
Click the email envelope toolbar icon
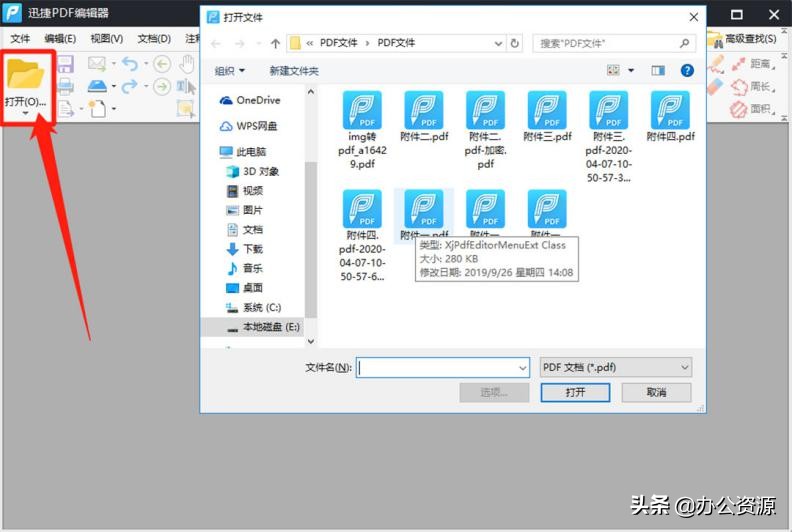(96, 64)
